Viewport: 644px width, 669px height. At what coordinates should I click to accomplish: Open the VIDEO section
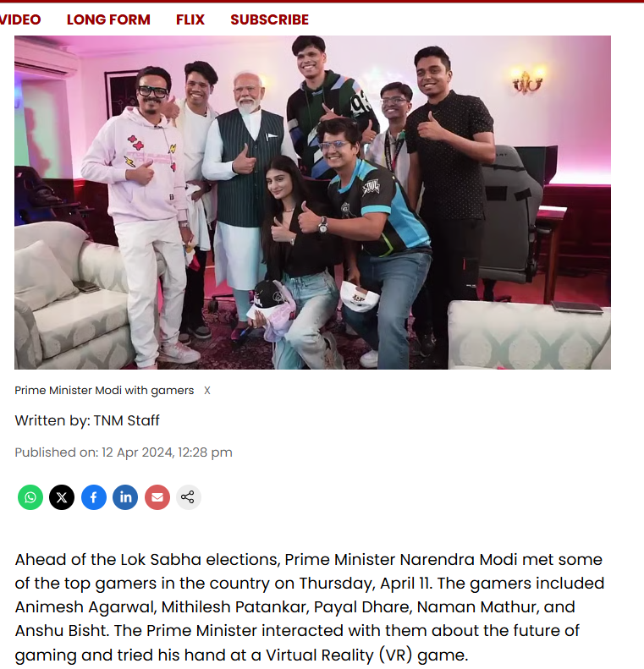coord(20,19)
